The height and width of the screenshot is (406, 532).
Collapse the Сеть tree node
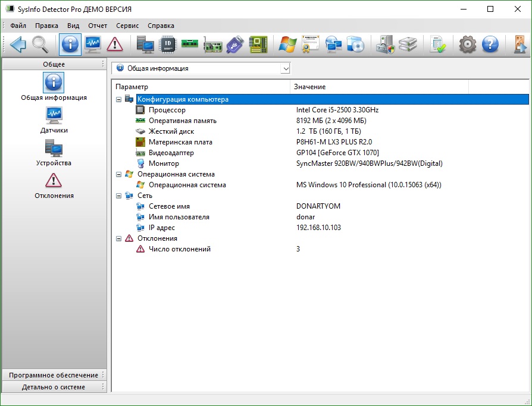coord(119,196)
